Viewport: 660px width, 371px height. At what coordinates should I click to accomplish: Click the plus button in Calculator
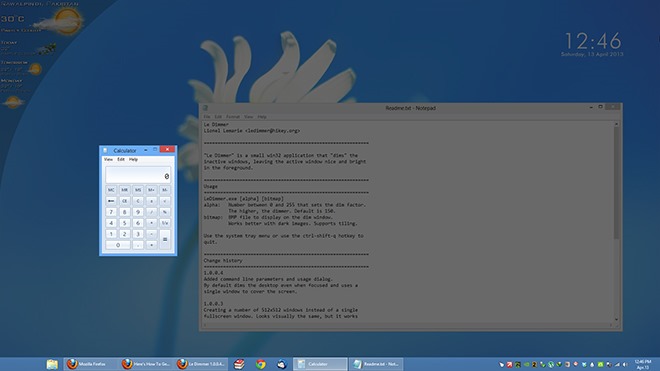tap(152, 245)
